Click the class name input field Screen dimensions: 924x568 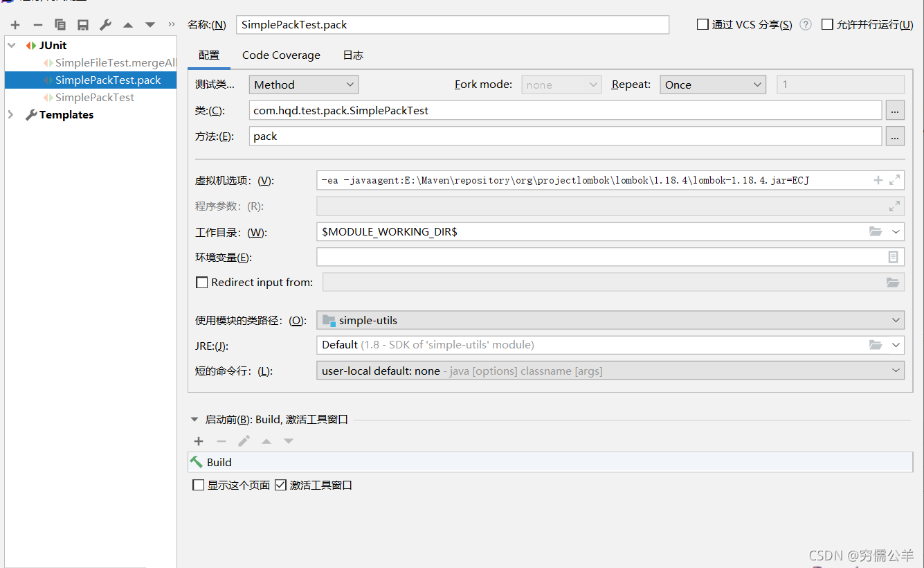(565, 110)
